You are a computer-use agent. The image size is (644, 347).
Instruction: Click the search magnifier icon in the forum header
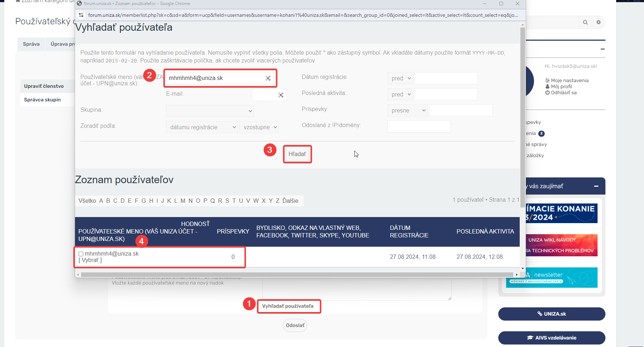[x=585, y=22]
